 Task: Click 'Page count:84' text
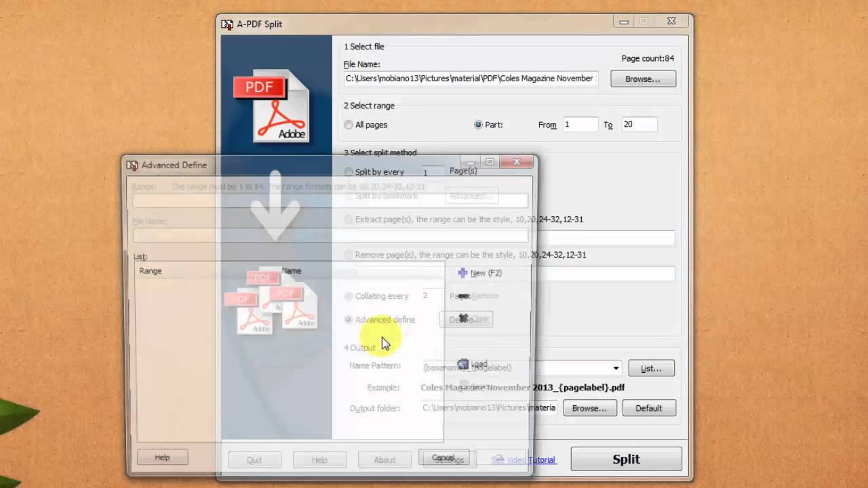point(648,58)
